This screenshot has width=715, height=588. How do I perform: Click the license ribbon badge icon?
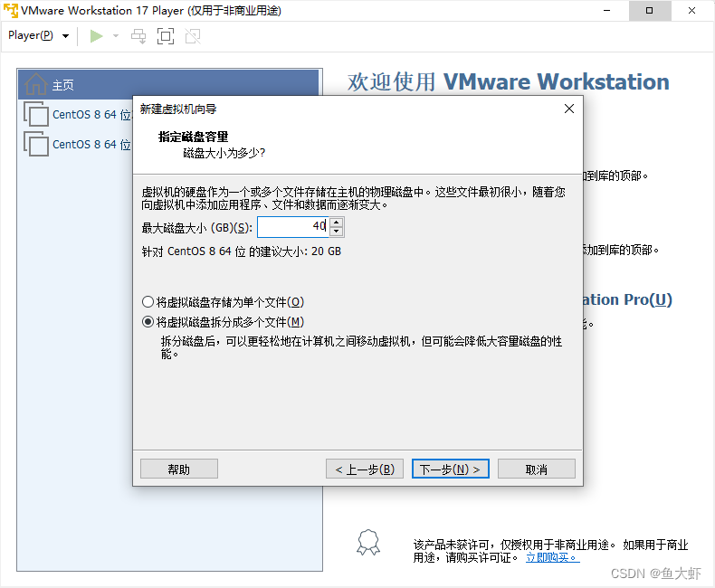pos(368,543)
